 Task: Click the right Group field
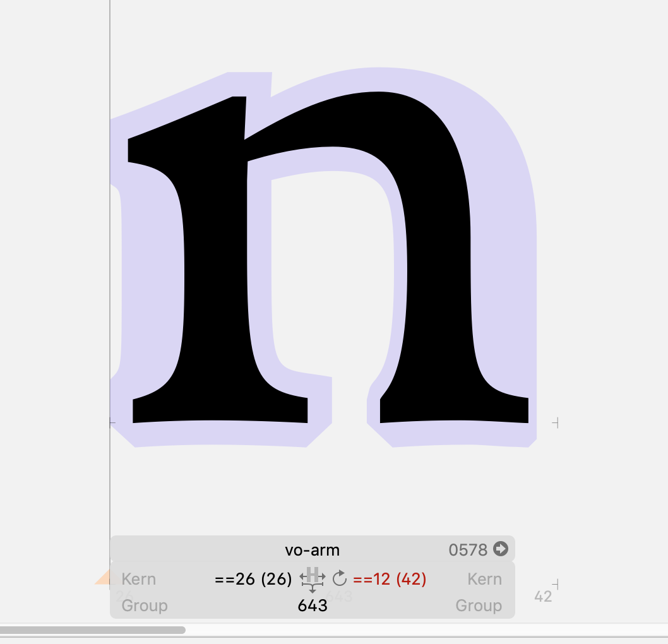(x=479, y=605)
